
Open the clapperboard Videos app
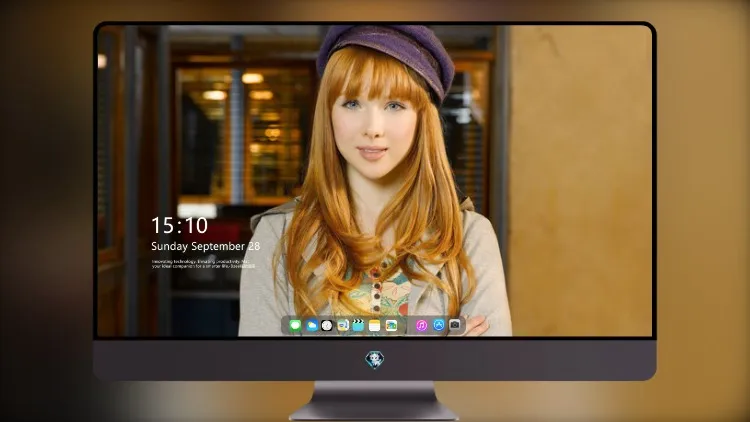(x=358, y=326)
